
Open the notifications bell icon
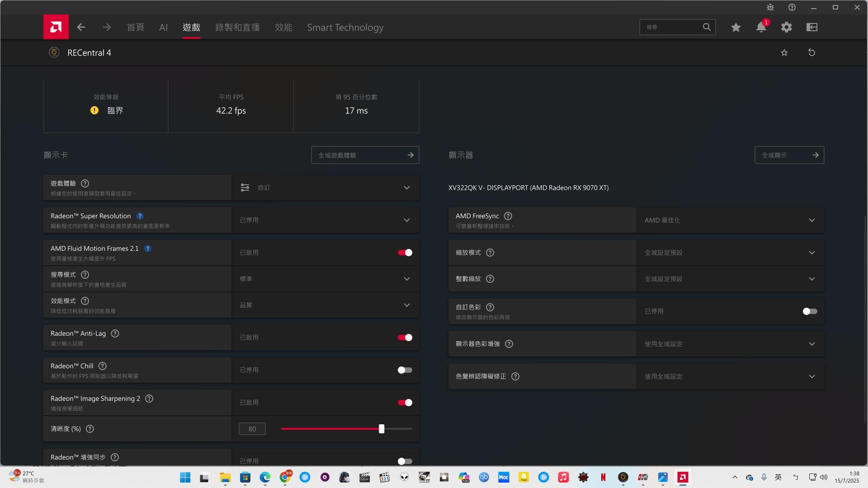tap(761, 27)
